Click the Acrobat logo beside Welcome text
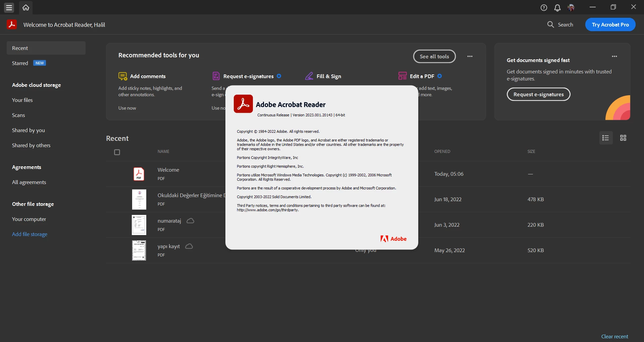The width and height of the screenshot is (644, 342). pyautogui.click(x=12, y=24)
